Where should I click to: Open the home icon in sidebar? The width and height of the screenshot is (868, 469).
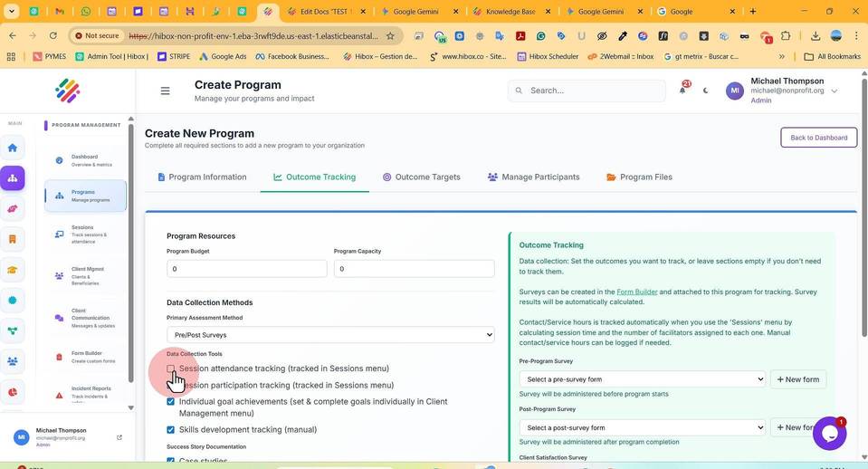[x=12, y=148]
